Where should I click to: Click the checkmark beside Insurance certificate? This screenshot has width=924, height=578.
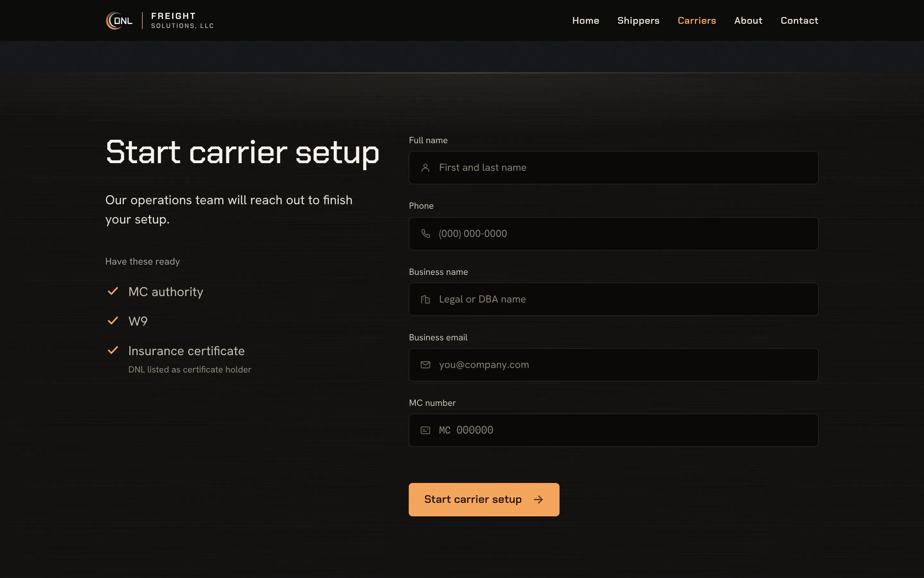[113, 350]
